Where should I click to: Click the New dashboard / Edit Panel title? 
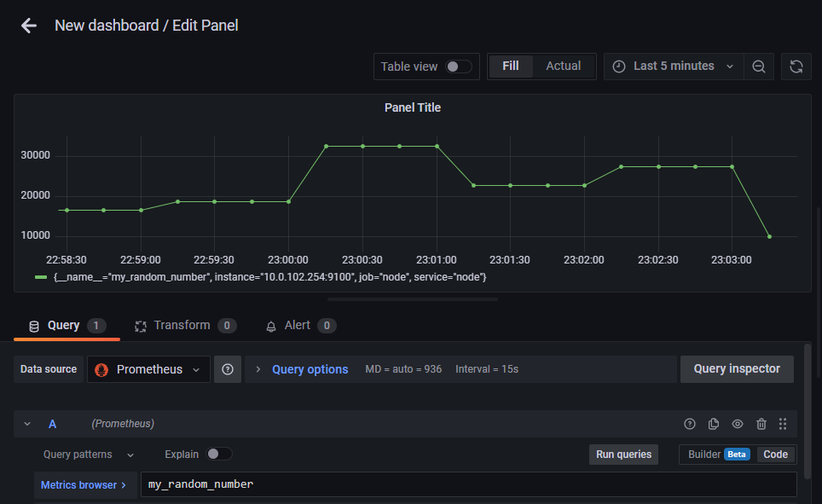(x=147, y=26)
